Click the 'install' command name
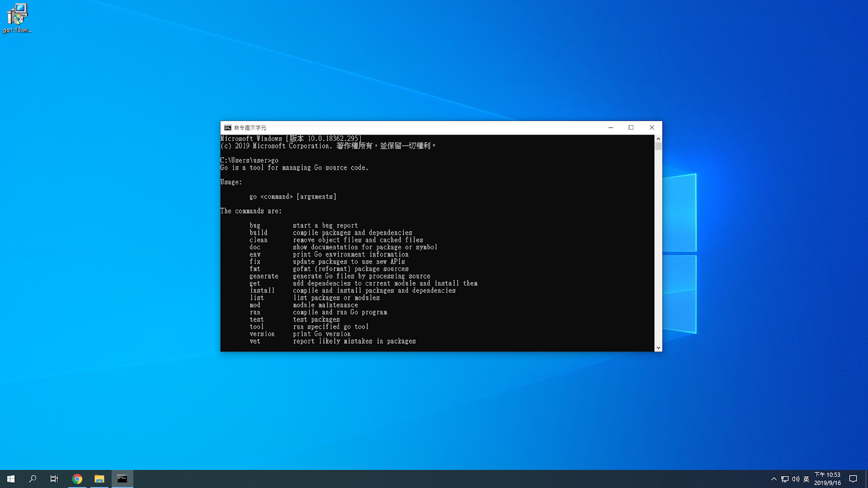This screenshot has width=868, height=488. pyautogui.click(x=262, y=291)
